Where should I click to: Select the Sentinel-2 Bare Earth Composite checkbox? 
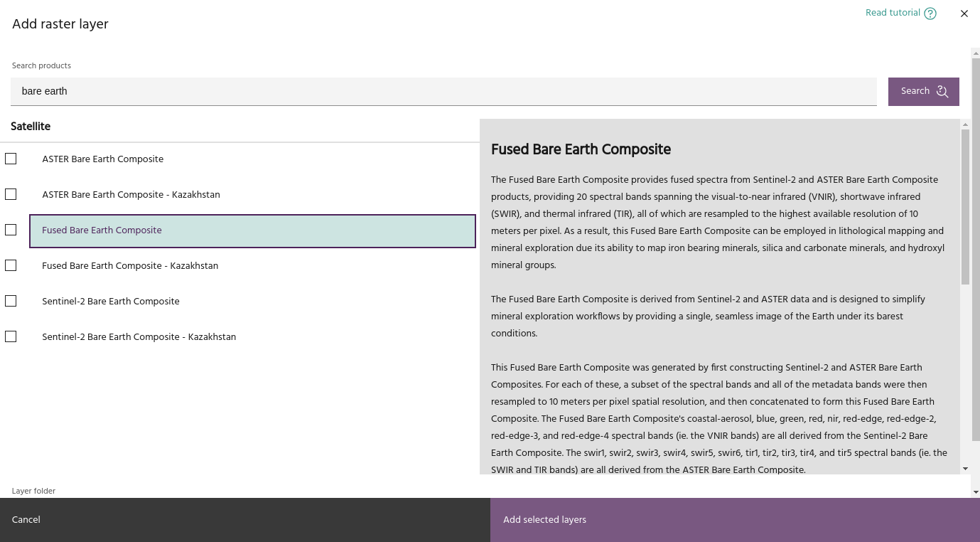11,301
